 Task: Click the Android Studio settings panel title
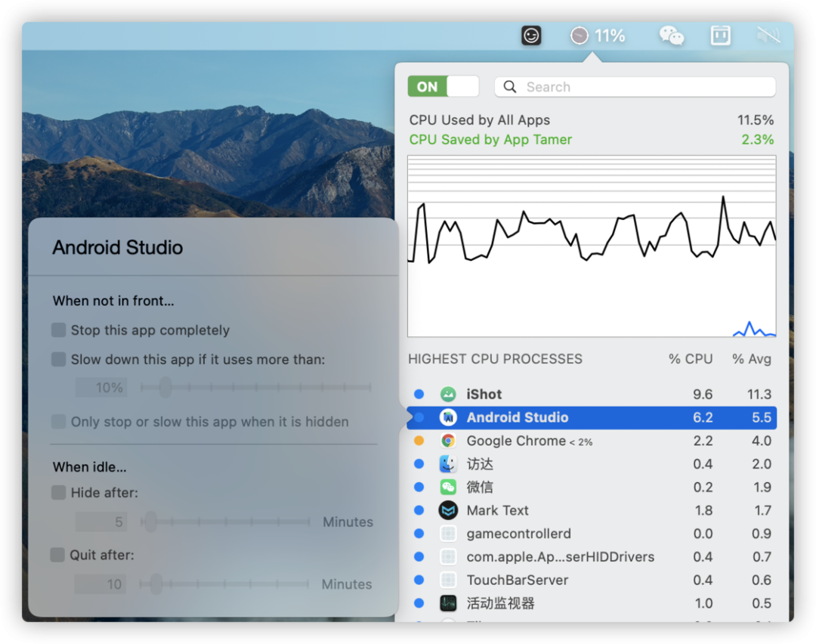pyautogui.click(x=118, y=247)
